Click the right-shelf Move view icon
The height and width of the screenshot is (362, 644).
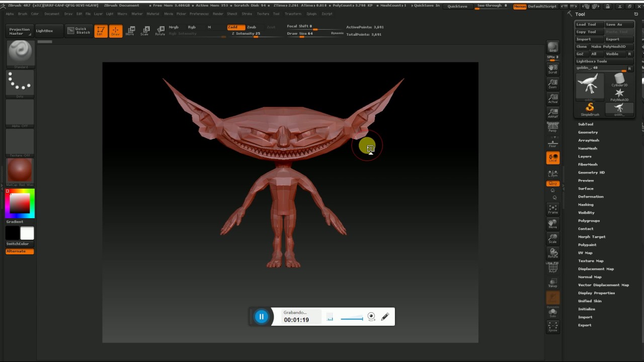[x=553, y=224]
